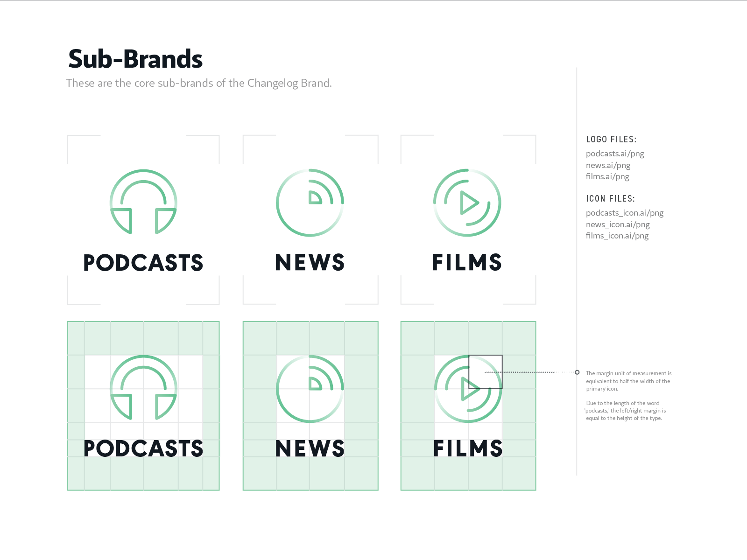Open the news.ai/png logo file
Screen dimensions: 747x560
click(608, 165)
